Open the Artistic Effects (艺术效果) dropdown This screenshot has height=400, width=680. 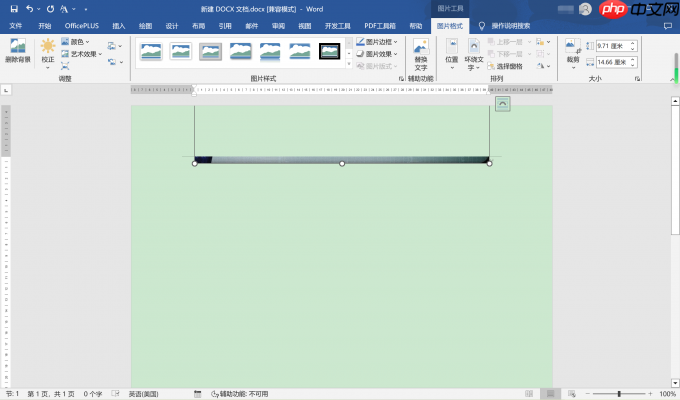(x=82, y=54)
